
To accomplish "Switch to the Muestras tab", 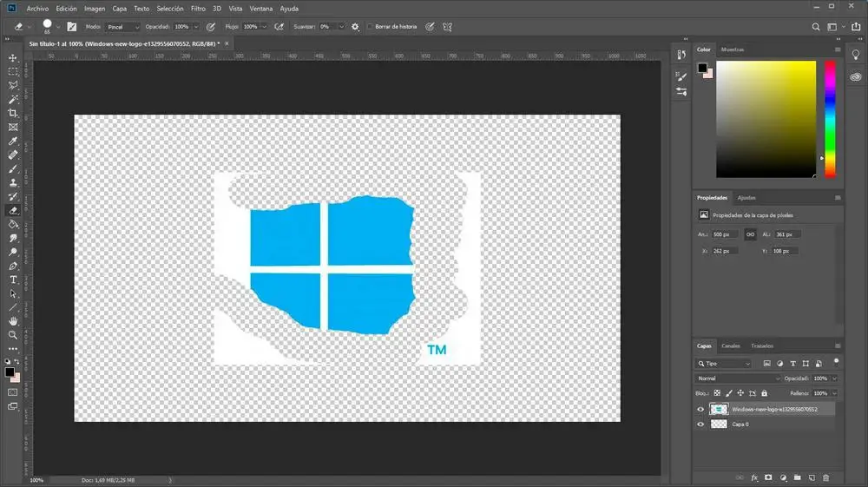I will click(x=733, y=49).
